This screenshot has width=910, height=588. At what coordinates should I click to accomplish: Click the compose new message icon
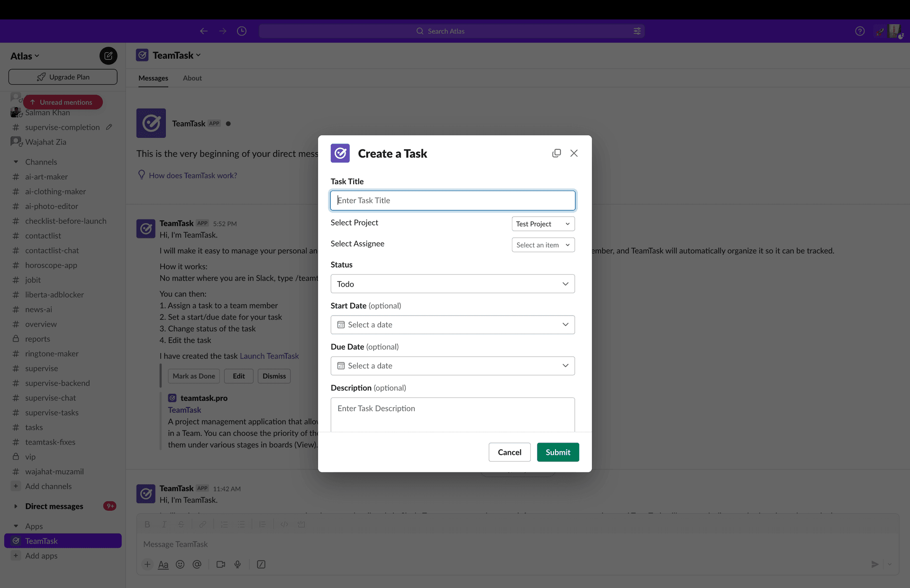108,56
